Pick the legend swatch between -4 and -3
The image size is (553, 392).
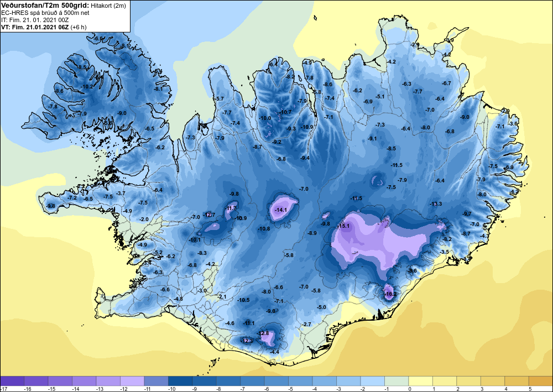pyautogui.click(x=324, y=381)
